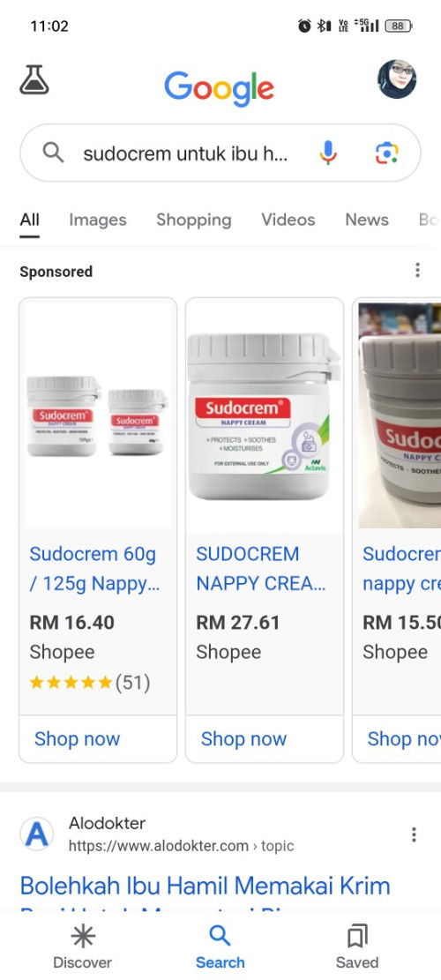The width and height of the screenshot is (441, 980).
Task: Open Search Labs flask icon
Action: click(x=34, y=79)
